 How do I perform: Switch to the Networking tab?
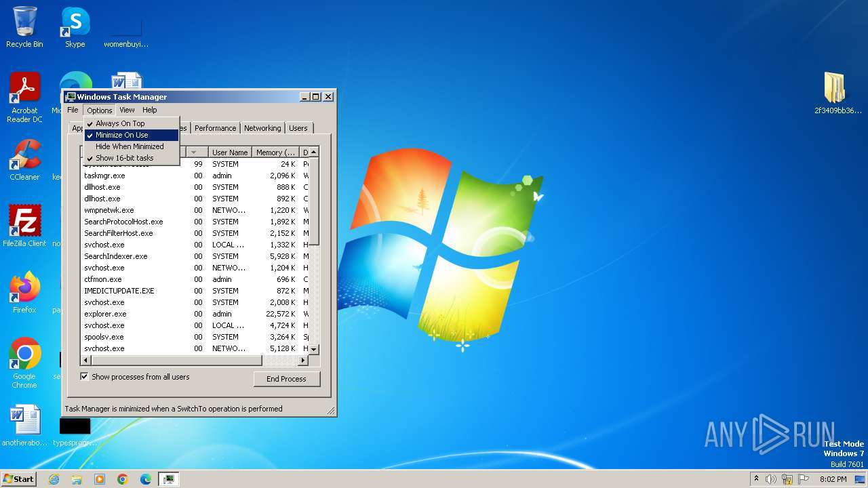pos(262,128)
